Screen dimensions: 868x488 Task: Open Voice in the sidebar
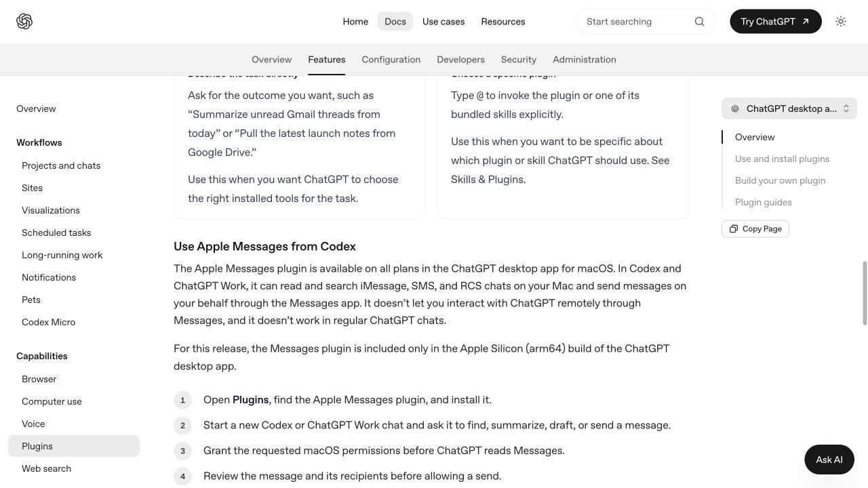coord(33,424)
